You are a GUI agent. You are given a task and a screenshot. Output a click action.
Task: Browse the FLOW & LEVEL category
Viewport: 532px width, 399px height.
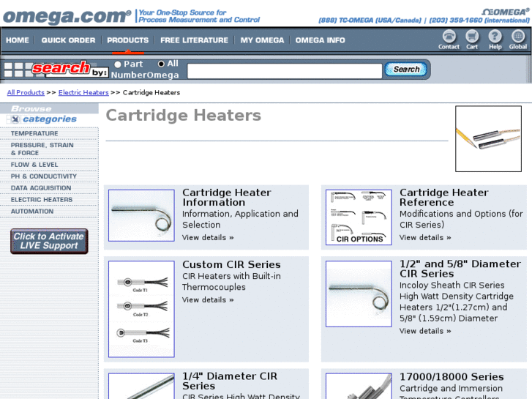[x=34, y=165]
